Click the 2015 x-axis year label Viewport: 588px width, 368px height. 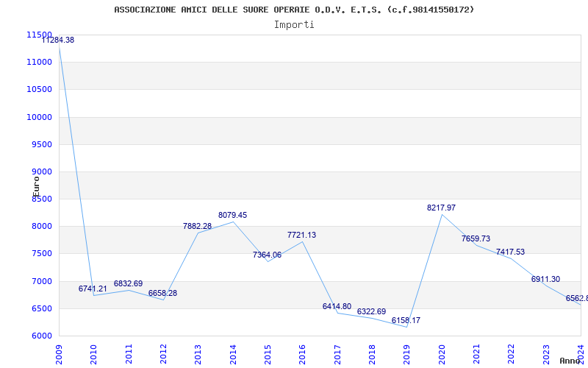268,355
